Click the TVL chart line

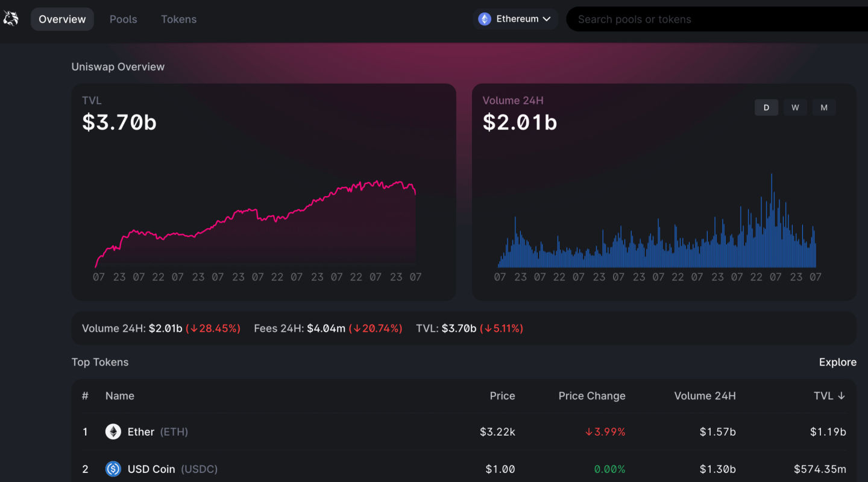tap(256, 224)
